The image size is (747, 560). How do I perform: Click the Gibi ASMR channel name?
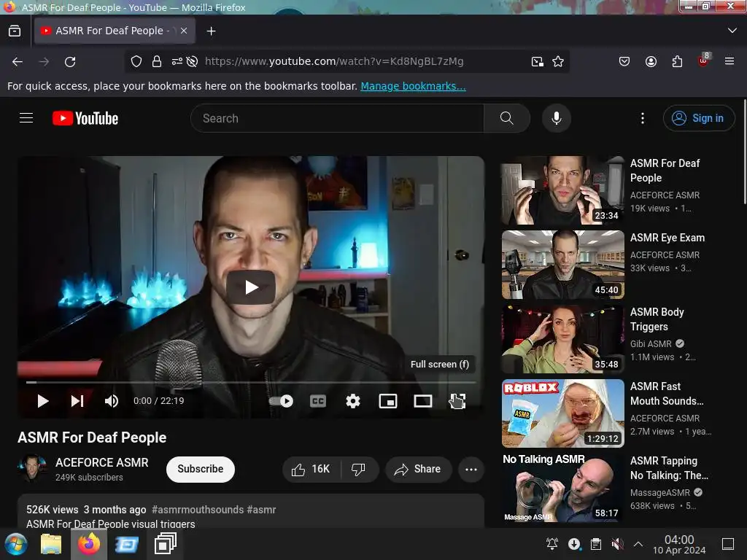click(x=651, y=344)
